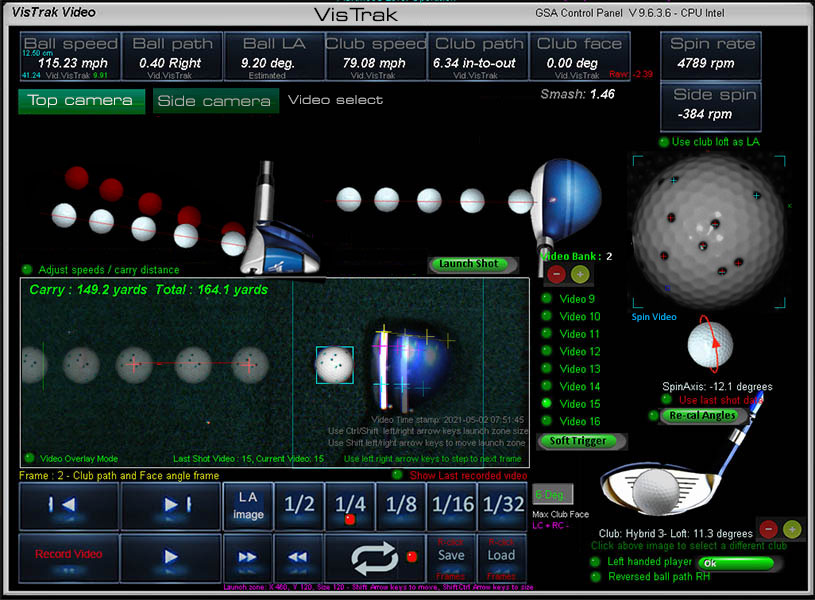Screen dimensions: 815x600
Task: Click the boxed golf ball in video frame
Action: click(335, 366)
